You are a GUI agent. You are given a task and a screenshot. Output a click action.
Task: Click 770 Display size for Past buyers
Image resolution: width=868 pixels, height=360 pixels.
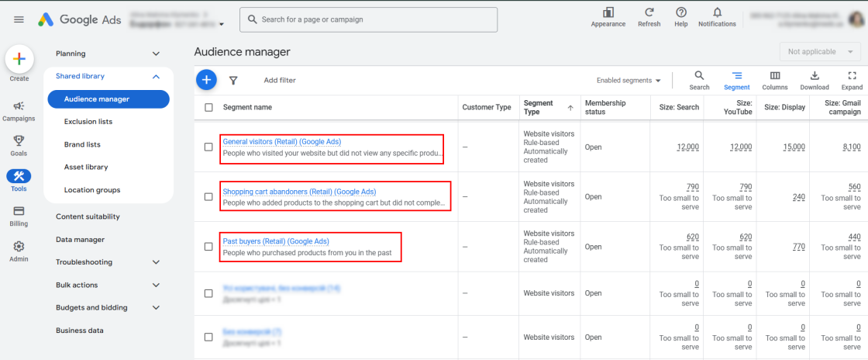pos(799,247)
